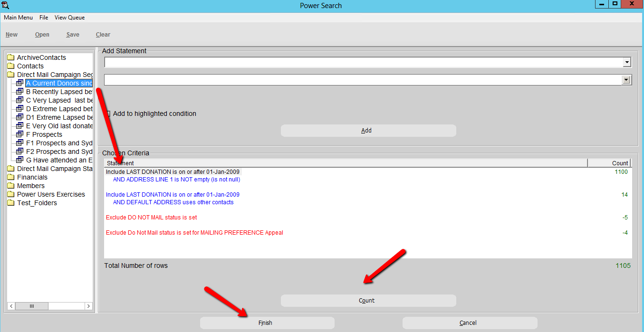Open the first Add Statement dropdown
The width and height of the screenshot is (644, 332).
point(627,62)
